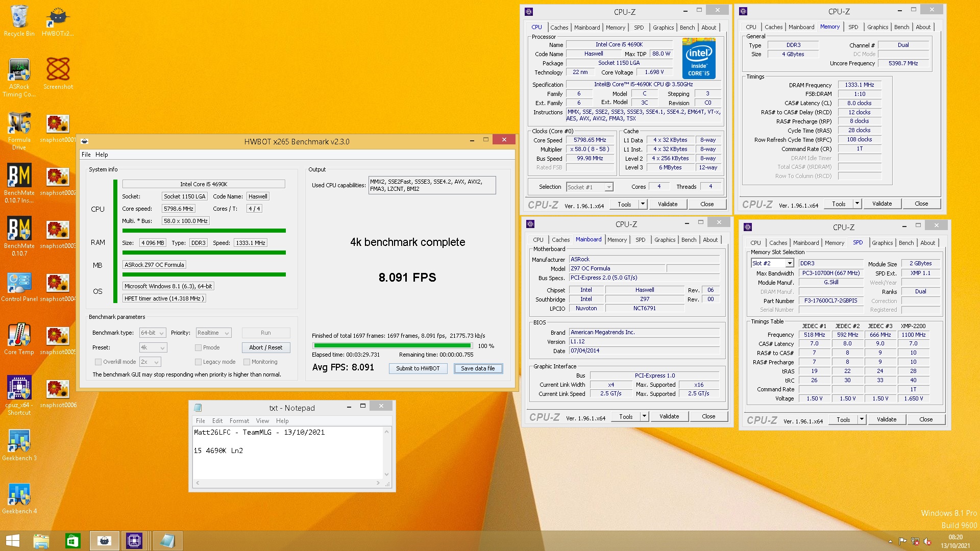980x551 pixels.
Task: Open Tools arrow in CPU-Z Mainboard window
Action: pos(645,416)
